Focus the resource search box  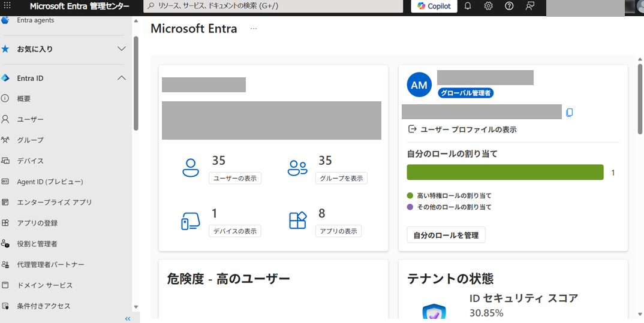coord(273,6)
